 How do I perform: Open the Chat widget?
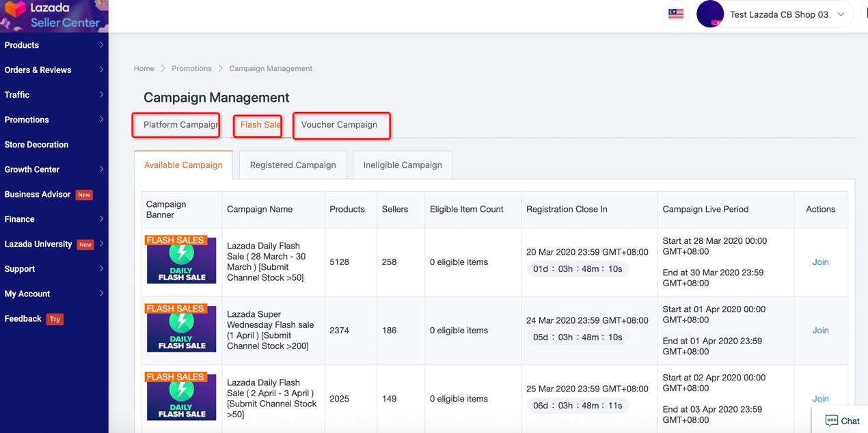click(842, 421)
